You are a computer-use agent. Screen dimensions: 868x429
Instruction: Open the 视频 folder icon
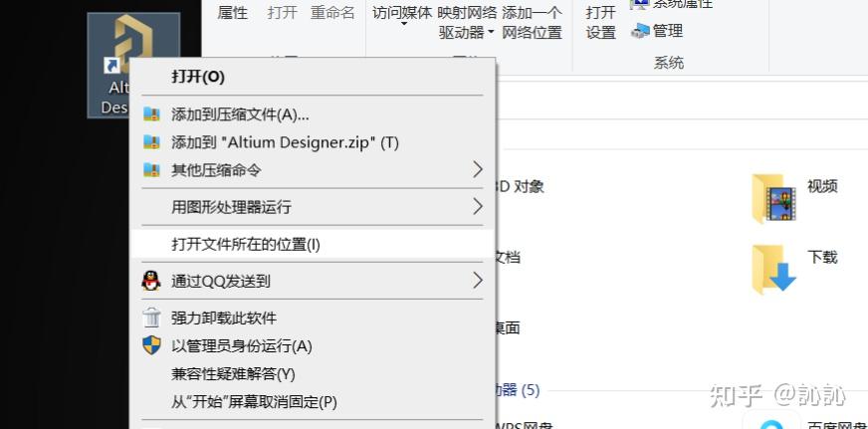coord(773,197)
